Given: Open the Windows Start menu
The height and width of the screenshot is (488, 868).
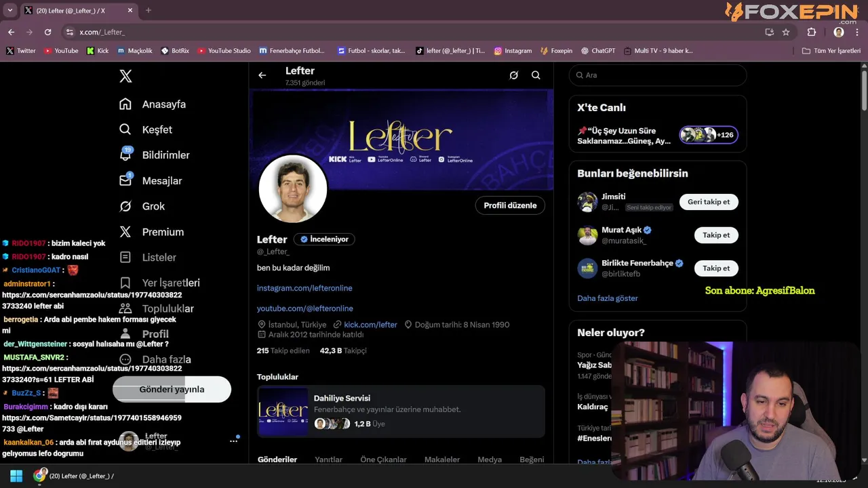Looking at the screenshot, I should coord(16,476).
